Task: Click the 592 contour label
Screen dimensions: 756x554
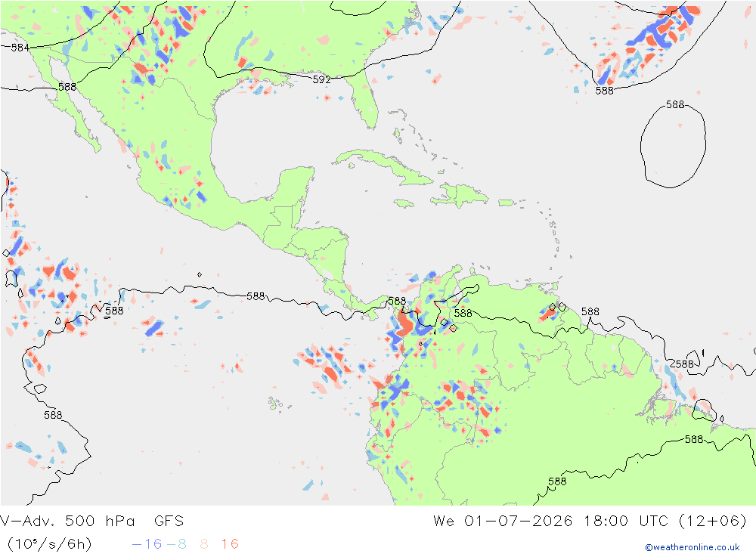Action: pos(321,79)
